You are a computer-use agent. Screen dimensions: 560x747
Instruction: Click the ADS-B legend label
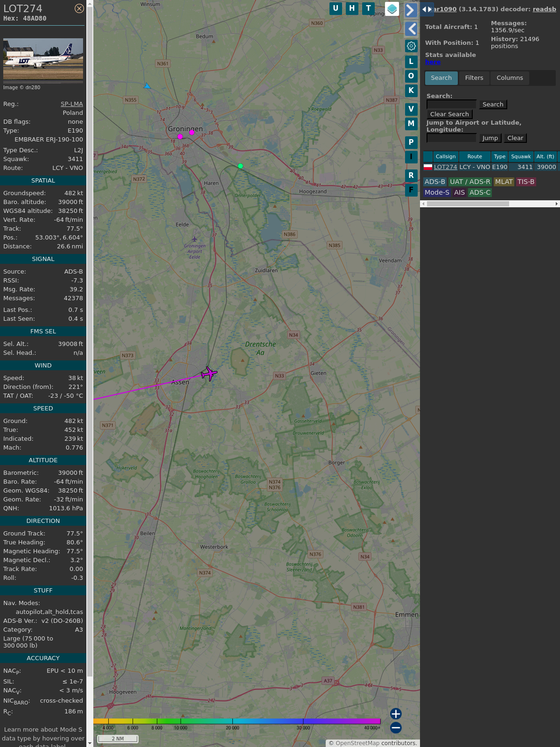435,182
